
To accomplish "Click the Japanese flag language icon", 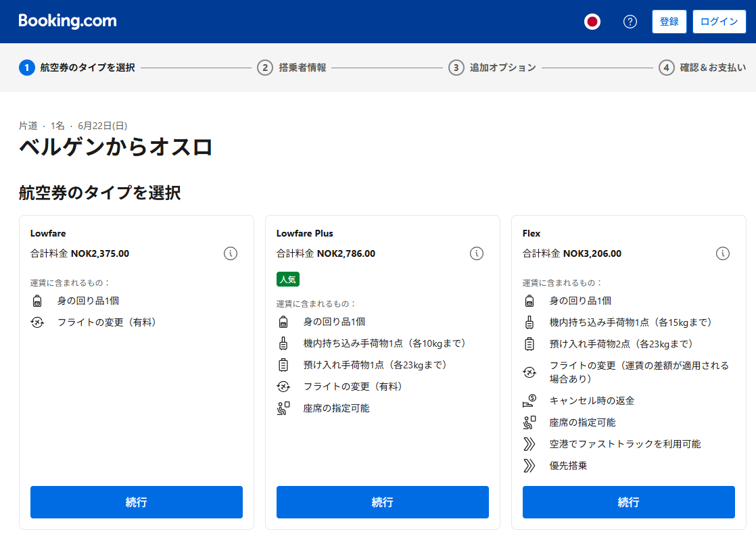I will [x=592, y=21].
